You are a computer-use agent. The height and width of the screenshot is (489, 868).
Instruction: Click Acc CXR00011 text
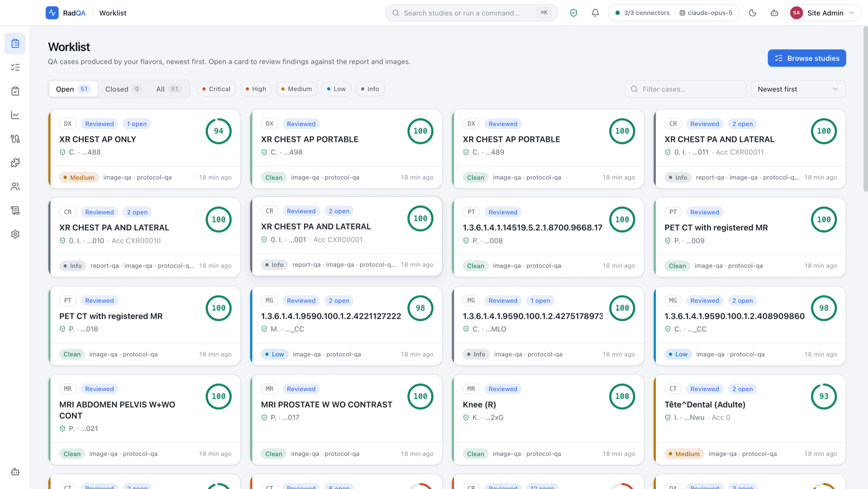(740, 152)
